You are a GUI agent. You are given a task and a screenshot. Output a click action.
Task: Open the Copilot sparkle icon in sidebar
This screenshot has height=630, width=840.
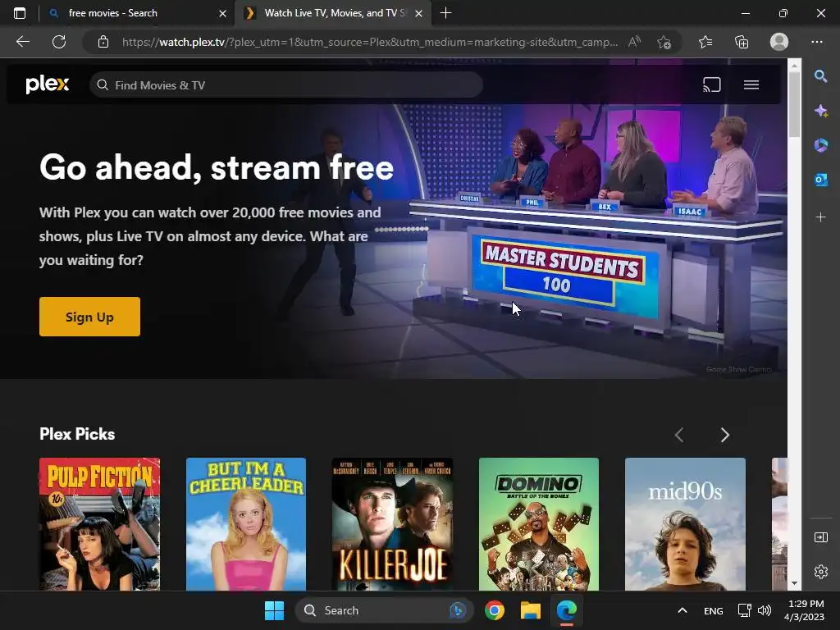point(820,111)
